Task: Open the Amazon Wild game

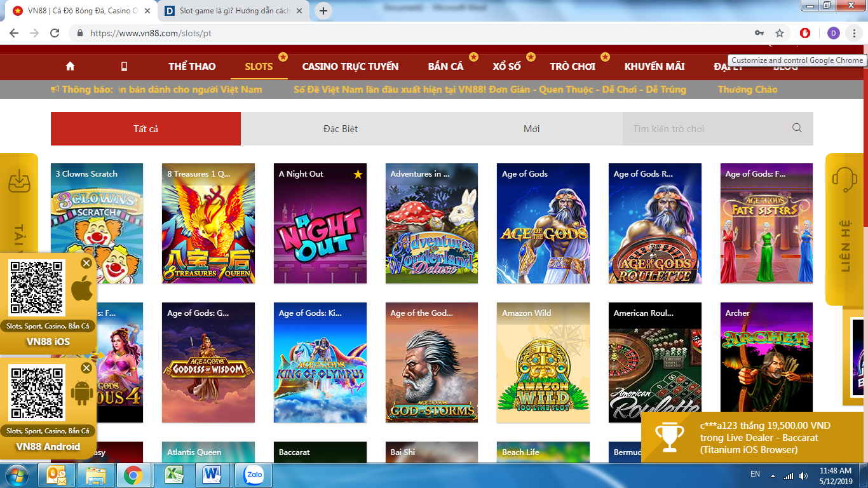Action: (x=543, y=362)
